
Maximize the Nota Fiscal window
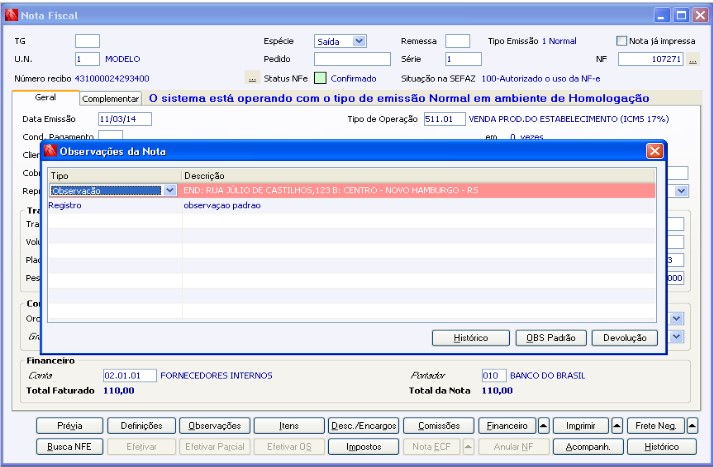[681, 15]
